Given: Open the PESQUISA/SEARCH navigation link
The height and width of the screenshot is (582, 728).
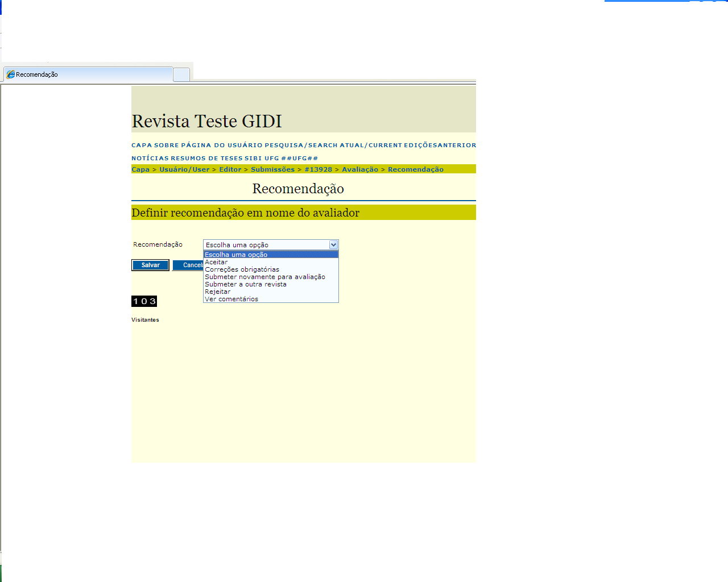Looking at the screenshot, I should pos(301,145).
